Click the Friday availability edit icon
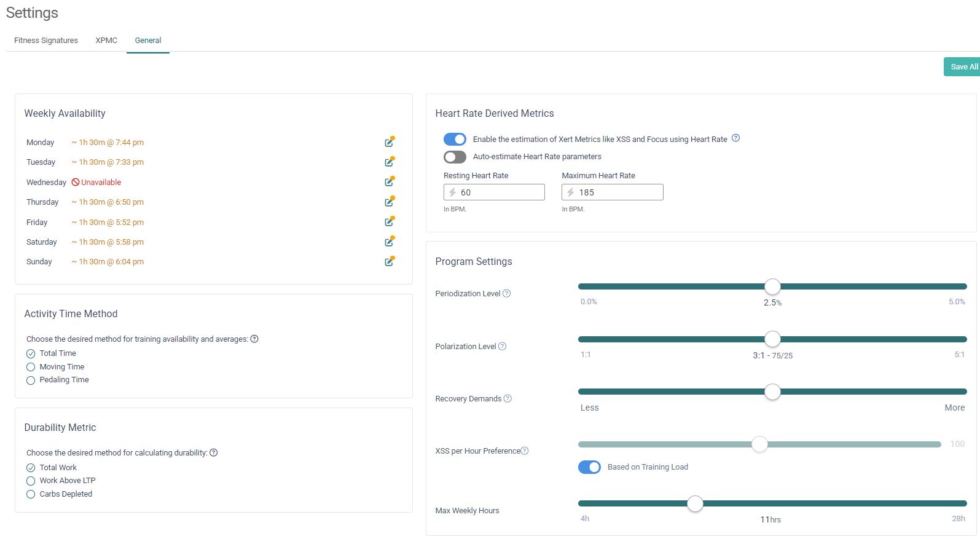The image size is (980, 536). [x=389, y=222]
